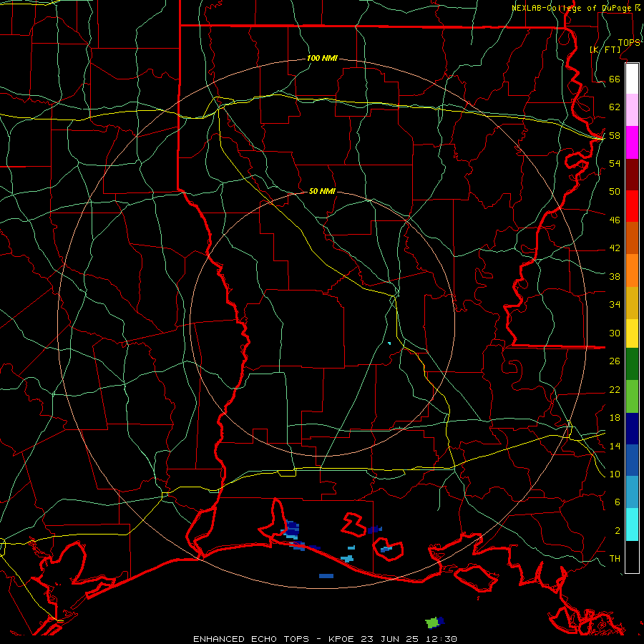Click the gold legend swatch

point(632,303)
